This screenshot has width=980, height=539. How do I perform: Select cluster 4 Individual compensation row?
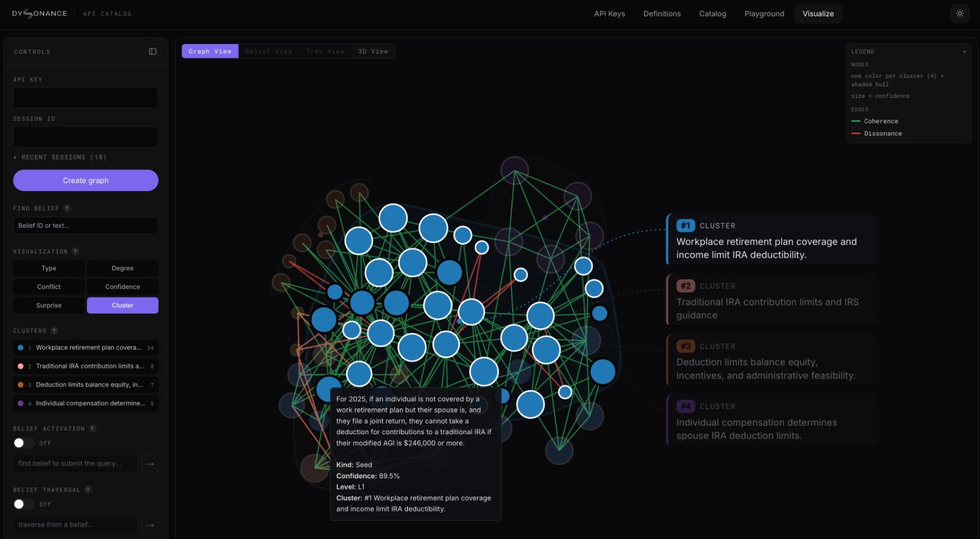pos(86,404)
